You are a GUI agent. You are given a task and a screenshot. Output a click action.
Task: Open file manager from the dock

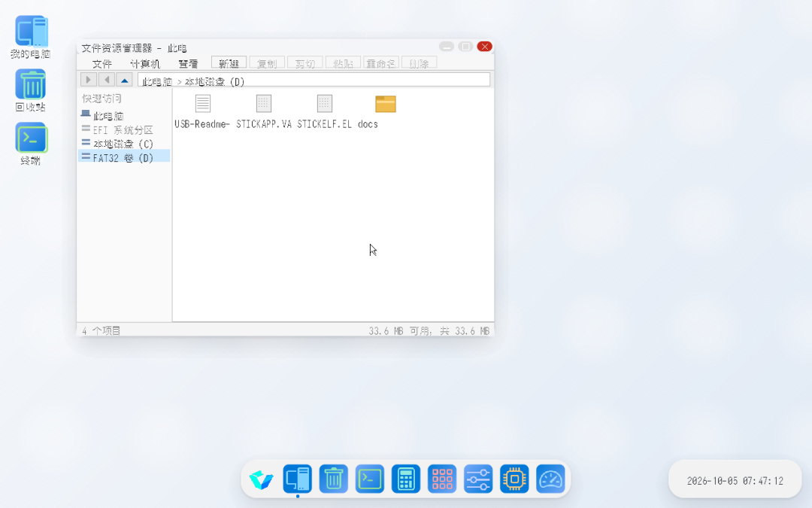tap(297, 479)
